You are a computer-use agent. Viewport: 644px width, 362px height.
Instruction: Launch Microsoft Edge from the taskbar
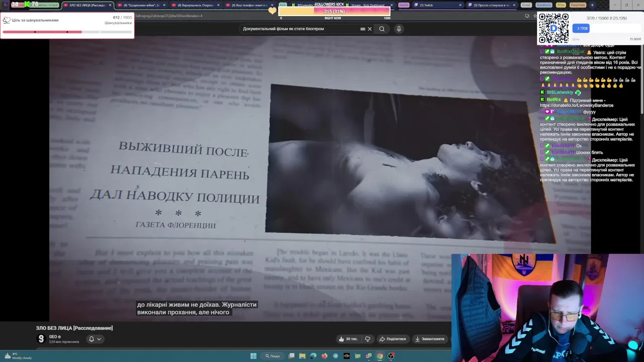point(313,356)
